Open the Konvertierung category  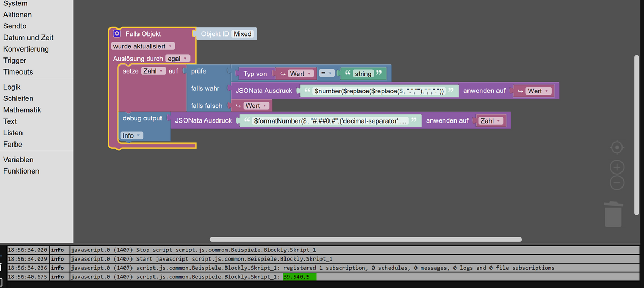pyautogui.click(x=26, y=49)
